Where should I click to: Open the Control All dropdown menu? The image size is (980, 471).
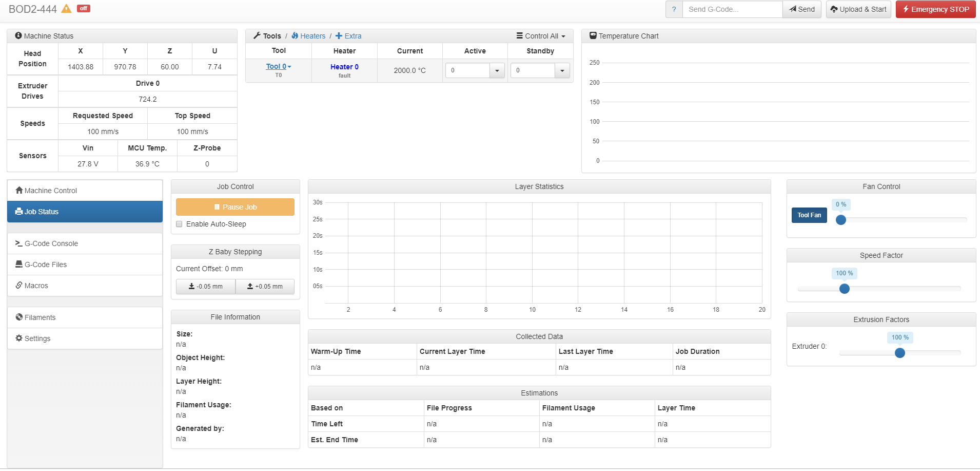(541, 36)
